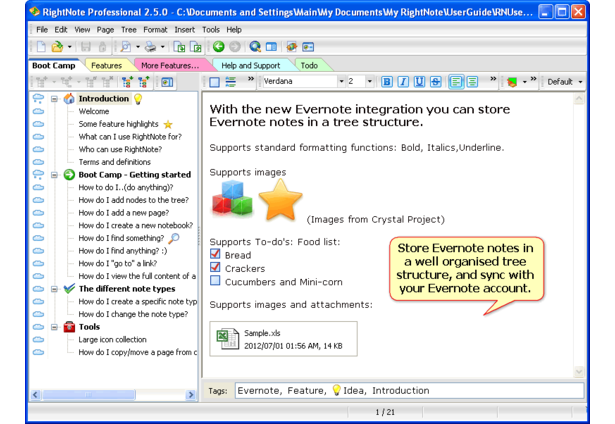Open the Verdana font dropdown
The width and height of the screenshot is (615, 424).
point(341,82)
